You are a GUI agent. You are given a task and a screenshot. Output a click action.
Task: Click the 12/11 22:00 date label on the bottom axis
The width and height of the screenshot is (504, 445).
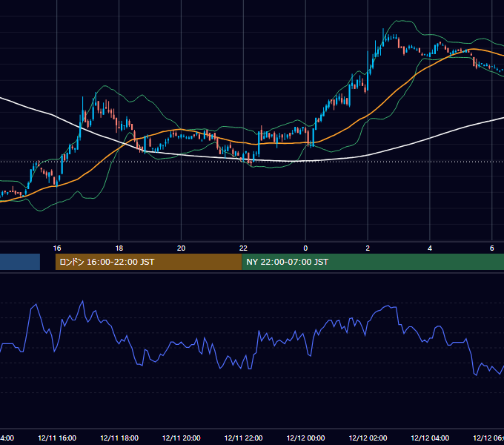pos(243,438)
